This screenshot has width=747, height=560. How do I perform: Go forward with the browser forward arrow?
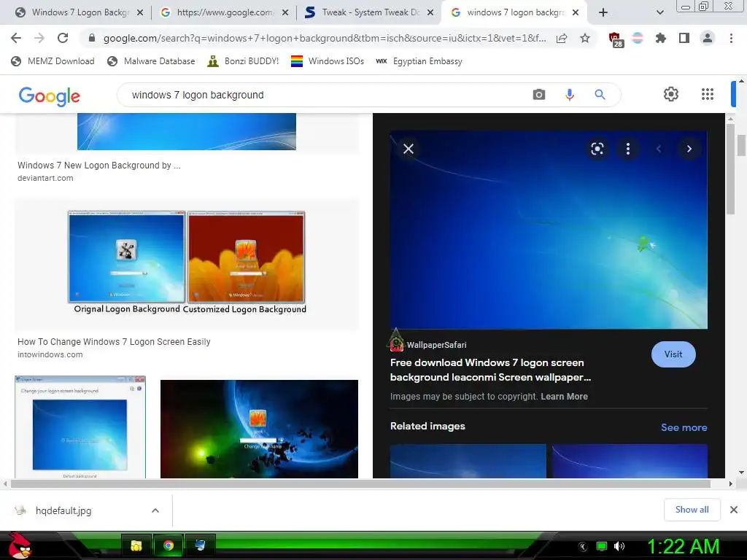pos(39,38)
